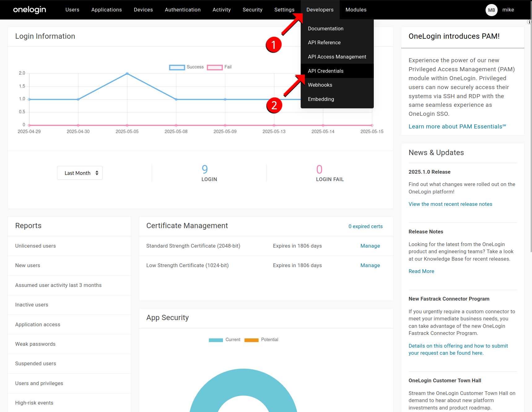Click Read More under Release Notes

tap(421, 271)
